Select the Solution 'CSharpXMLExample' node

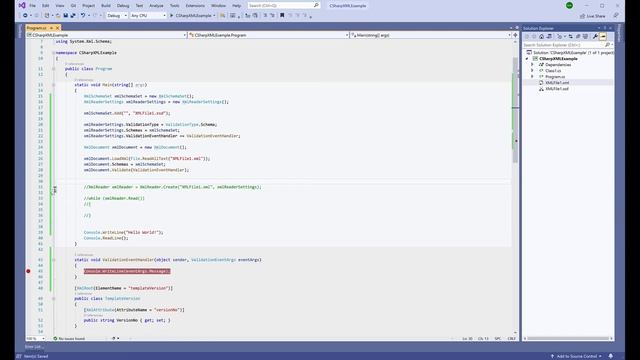coord(570,53)
